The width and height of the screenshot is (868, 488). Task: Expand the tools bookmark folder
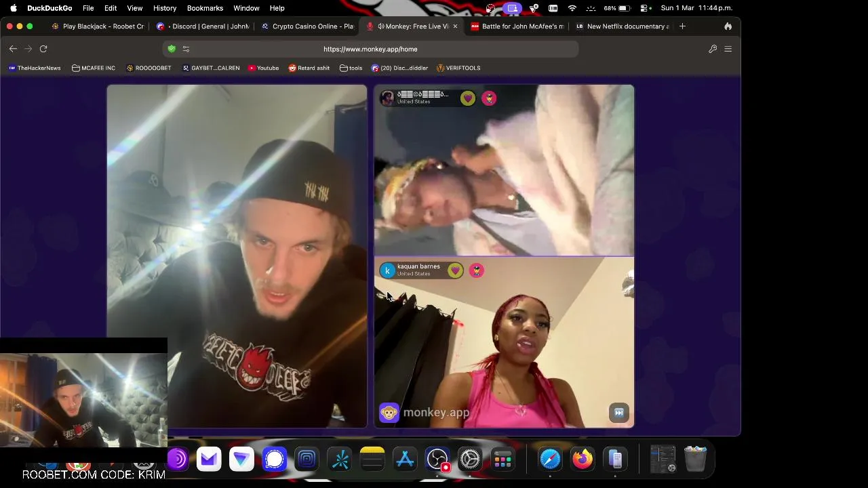point(351,68)
